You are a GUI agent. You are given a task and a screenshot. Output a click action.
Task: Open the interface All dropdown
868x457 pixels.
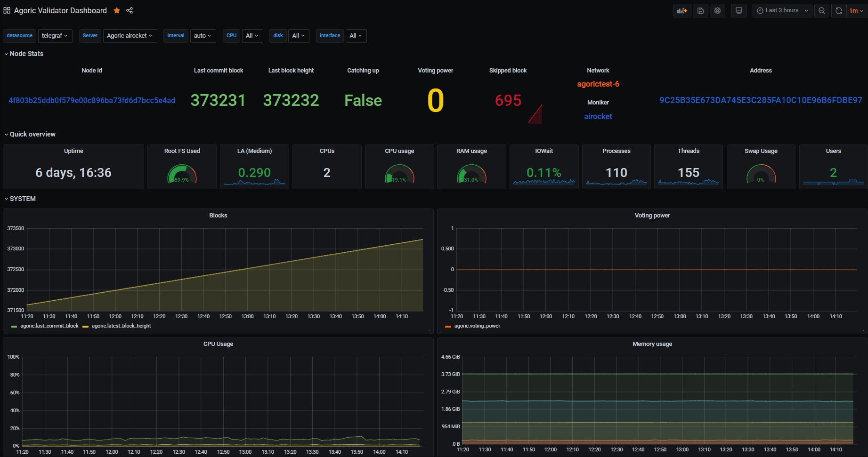pos(356,36)
